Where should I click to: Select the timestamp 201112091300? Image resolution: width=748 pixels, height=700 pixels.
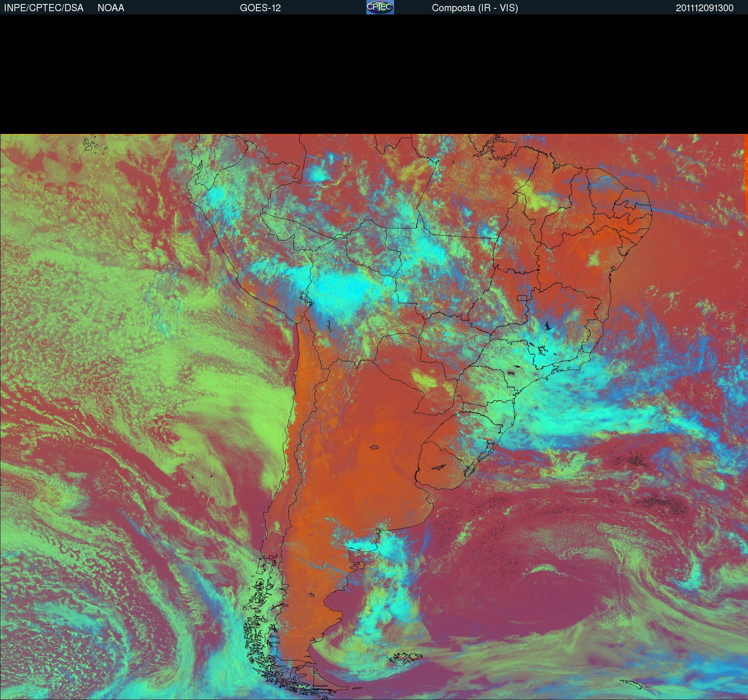click(705, 8)
